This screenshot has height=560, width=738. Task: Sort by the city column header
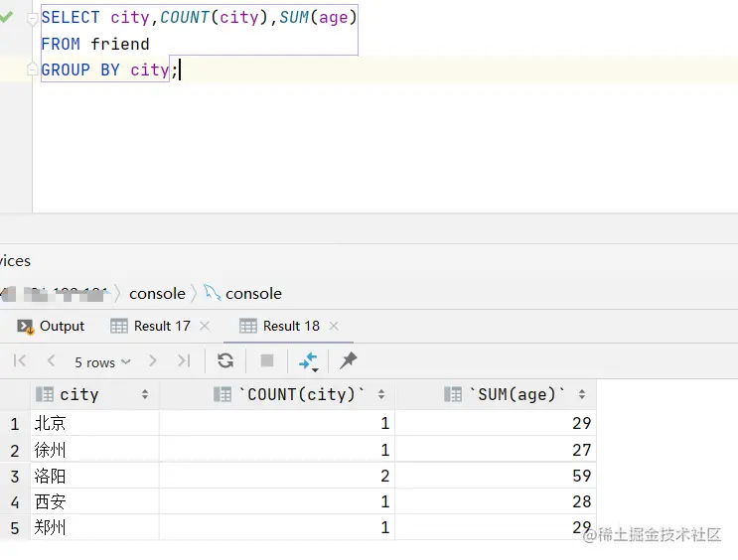pyautogui.click(x=94, y=394)
